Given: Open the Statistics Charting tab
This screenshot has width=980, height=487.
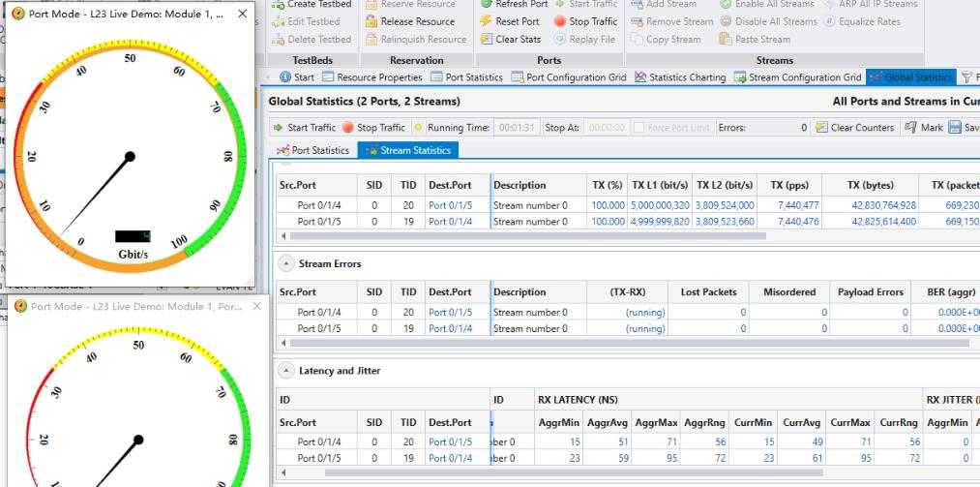Looking at the screenshot, I should [680, 77].
